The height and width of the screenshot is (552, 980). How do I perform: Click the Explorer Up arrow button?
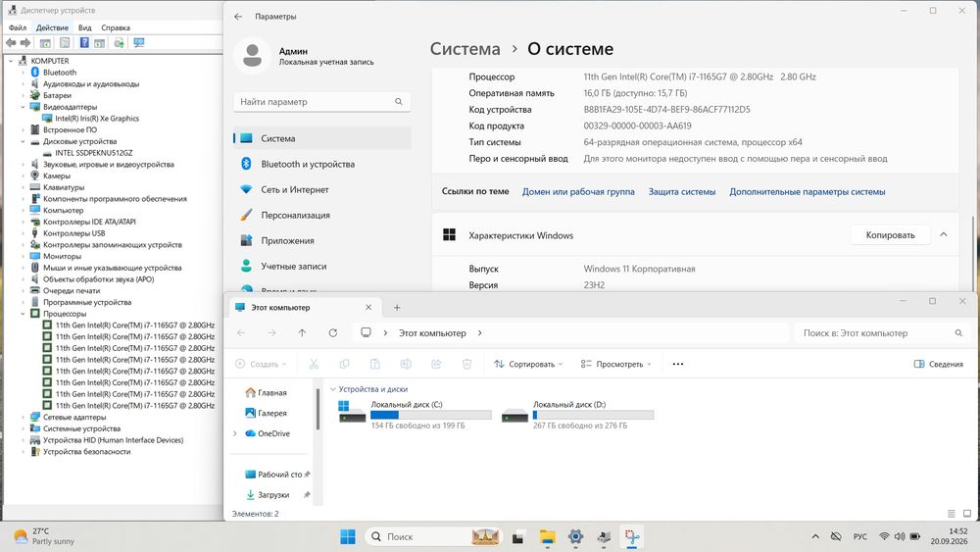click(303, 333)
